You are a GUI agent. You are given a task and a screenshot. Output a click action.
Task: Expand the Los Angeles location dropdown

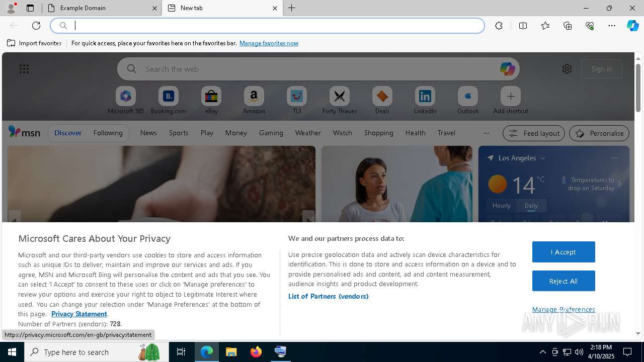pos(543,158)
